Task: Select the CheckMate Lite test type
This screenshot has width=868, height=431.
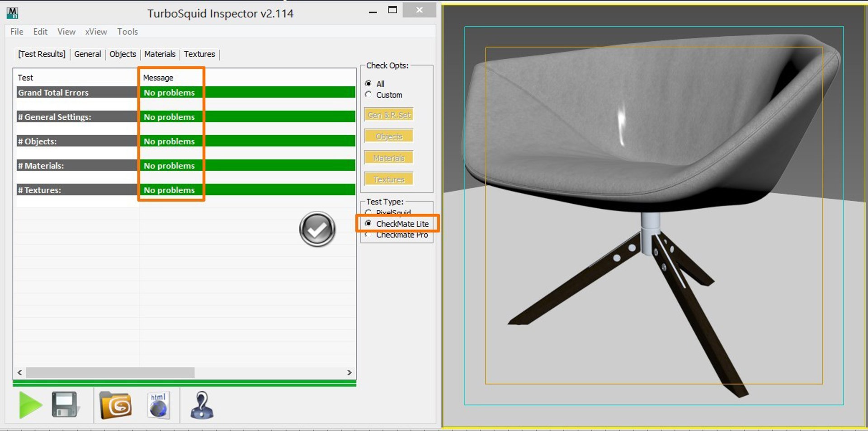Action: [x=368, y=224]
